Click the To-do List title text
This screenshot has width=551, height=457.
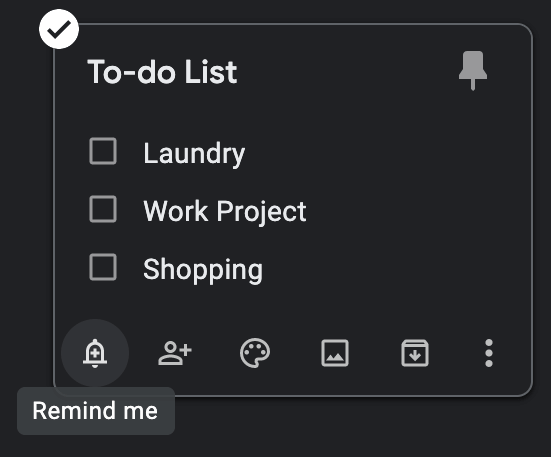coord(162,72)
